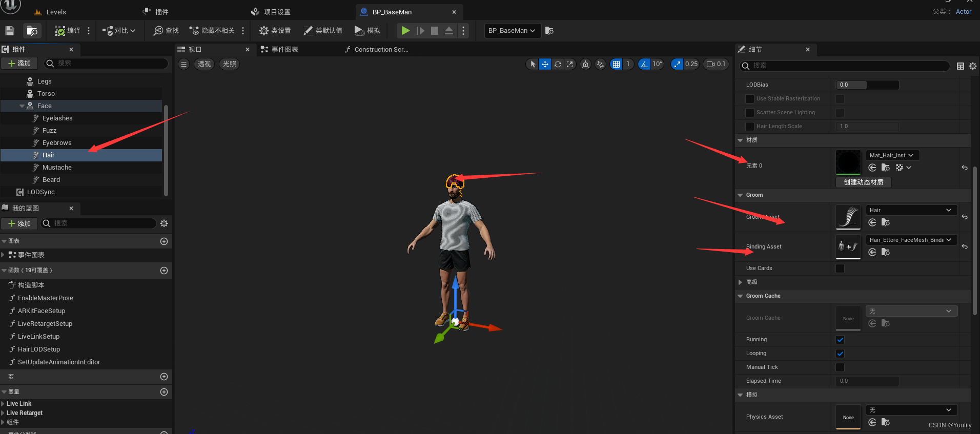This screenshot has height=434, width=980.
Task: Open Class Settings (类设置)
Action: coord(275,31)
